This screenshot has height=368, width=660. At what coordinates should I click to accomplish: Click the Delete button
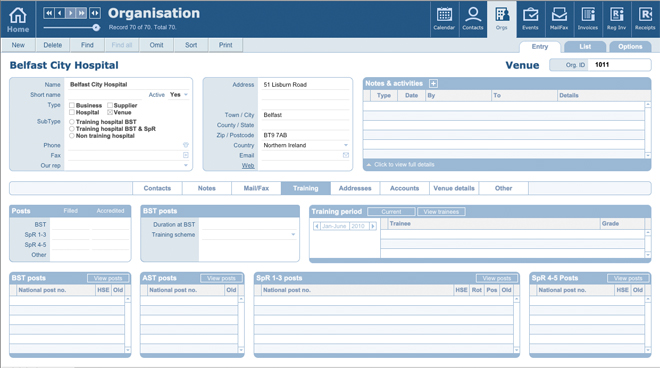click(x=53, y=45)
